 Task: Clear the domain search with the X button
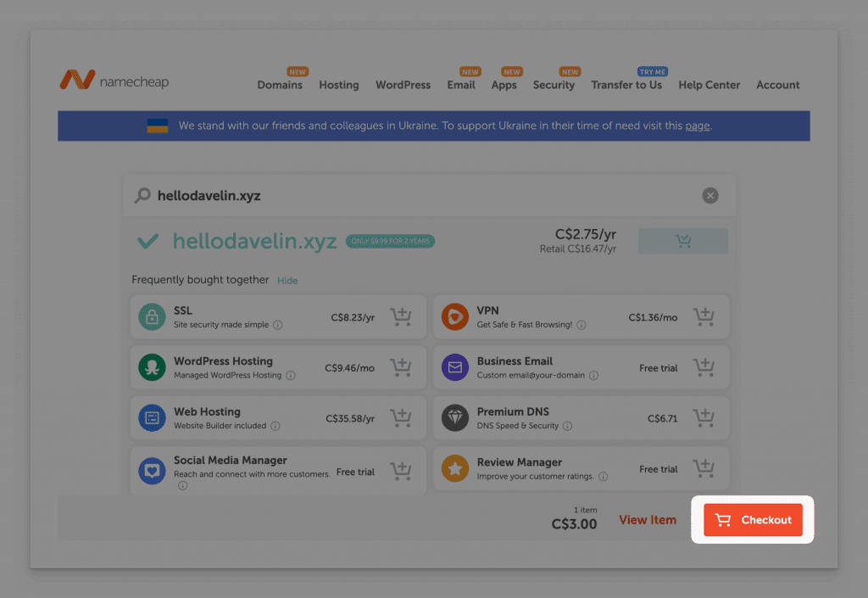point(710,195)
